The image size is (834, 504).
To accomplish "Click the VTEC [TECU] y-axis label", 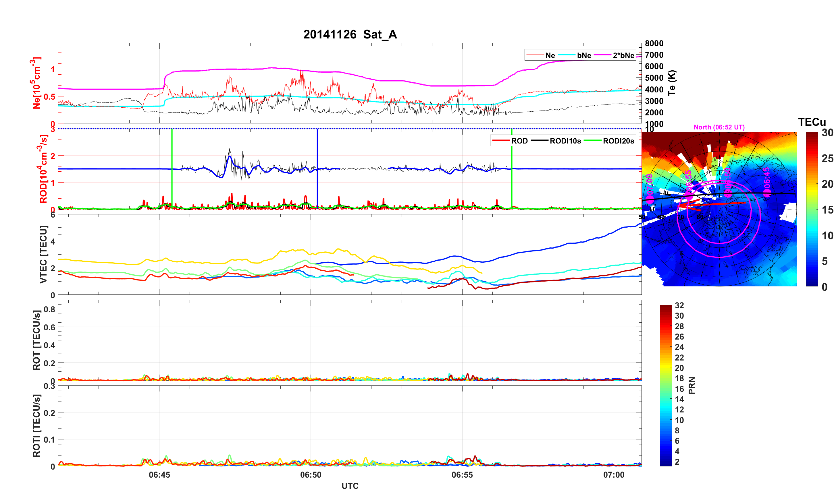I will click(43, 254).
